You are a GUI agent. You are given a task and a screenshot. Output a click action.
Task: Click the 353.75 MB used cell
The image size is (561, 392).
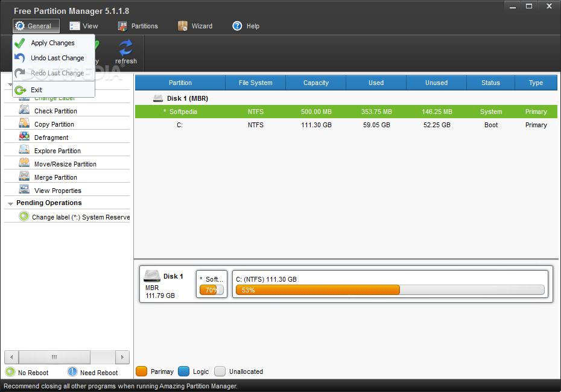click(376, 112)
